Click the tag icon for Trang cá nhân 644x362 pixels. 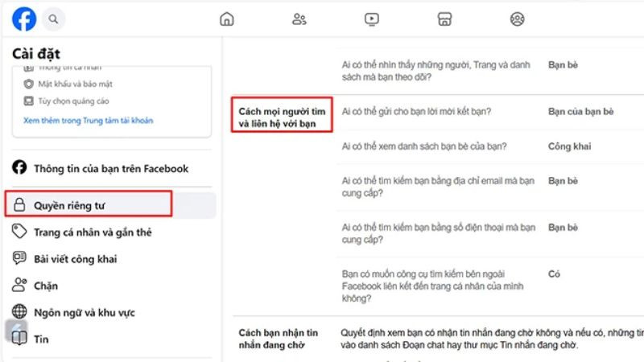(x=19, y=231)
